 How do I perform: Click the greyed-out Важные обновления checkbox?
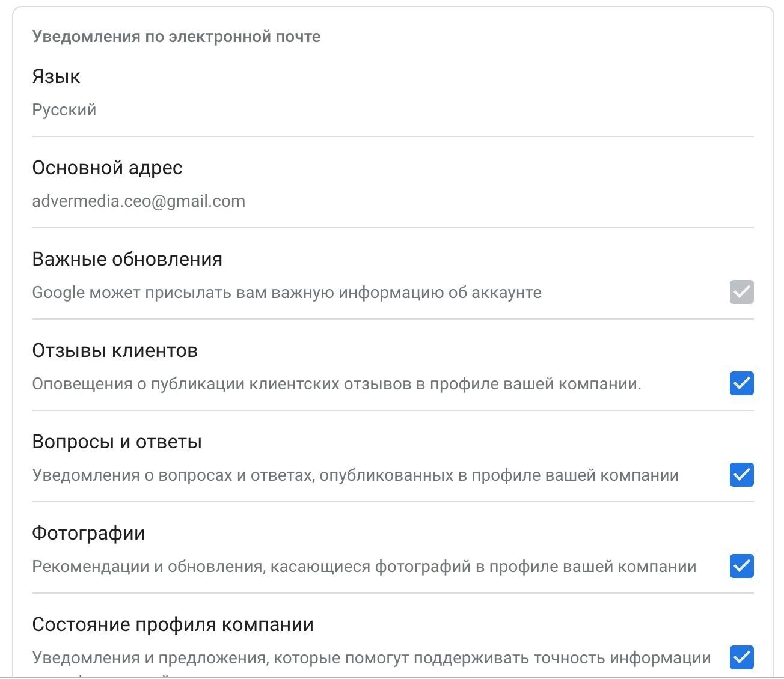pyautogui.click(x=741, y=292)
